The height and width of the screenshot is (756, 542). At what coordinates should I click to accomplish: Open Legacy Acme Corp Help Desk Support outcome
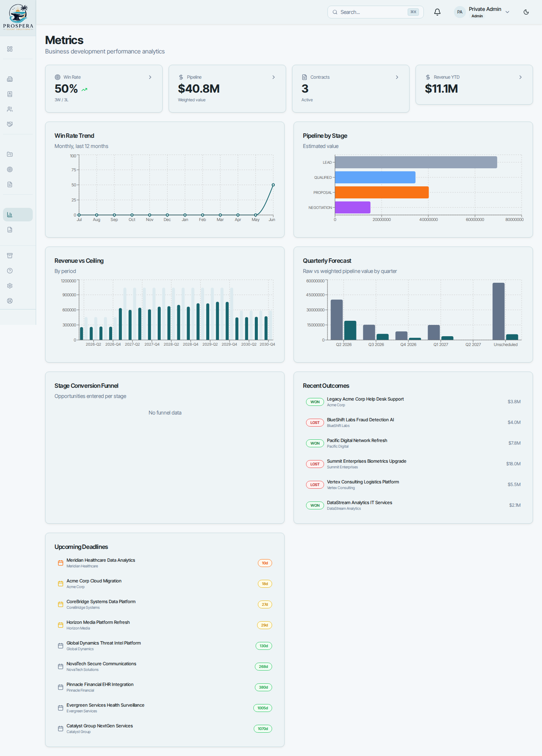coord(413,402)
